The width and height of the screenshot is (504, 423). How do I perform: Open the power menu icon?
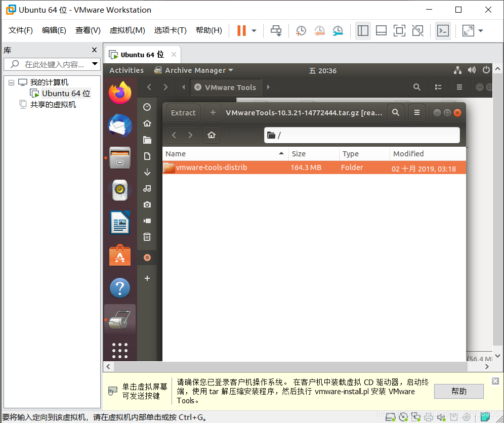point(486,70)
